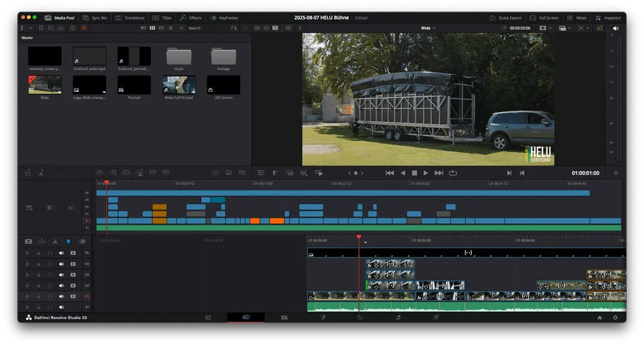Toggle loop playback
The height and width of the screenshot is (346, 644).
[x=453, y=173]
